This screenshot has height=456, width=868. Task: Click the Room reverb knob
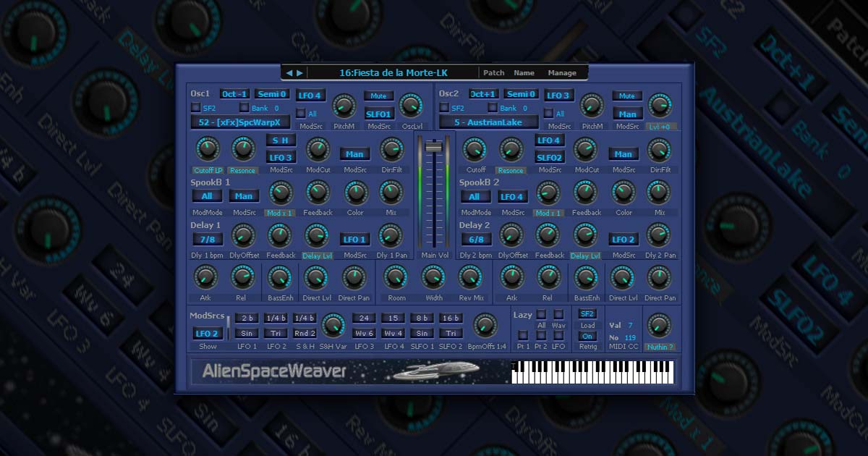(x=395, y=277)
